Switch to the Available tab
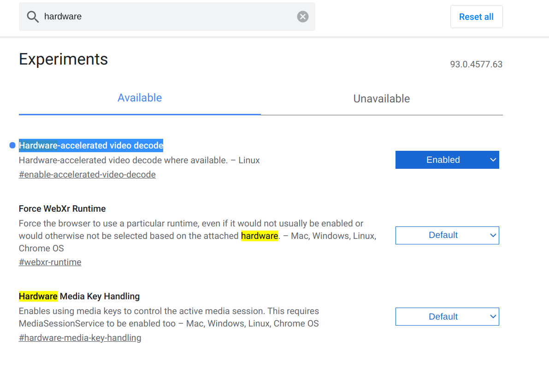This screenshot has height=392, width=549. coord(140,98)
